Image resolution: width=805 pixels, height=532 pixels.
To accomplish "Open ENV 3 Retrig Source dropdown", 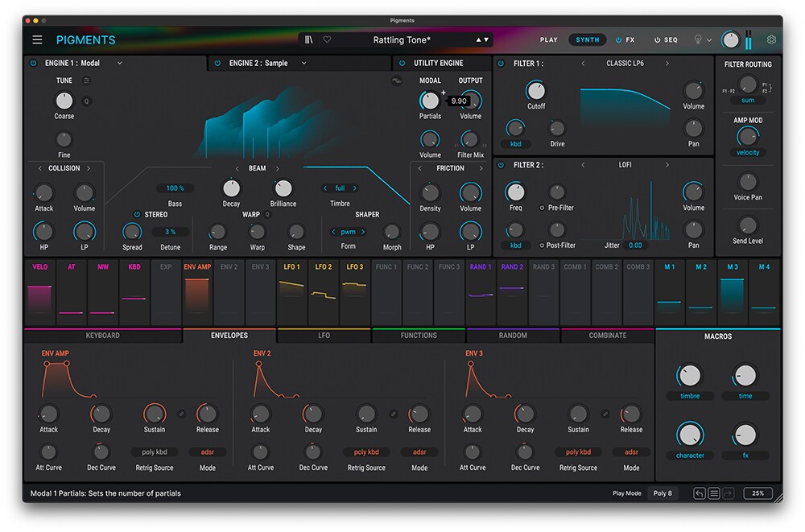I will coord(578,452).
